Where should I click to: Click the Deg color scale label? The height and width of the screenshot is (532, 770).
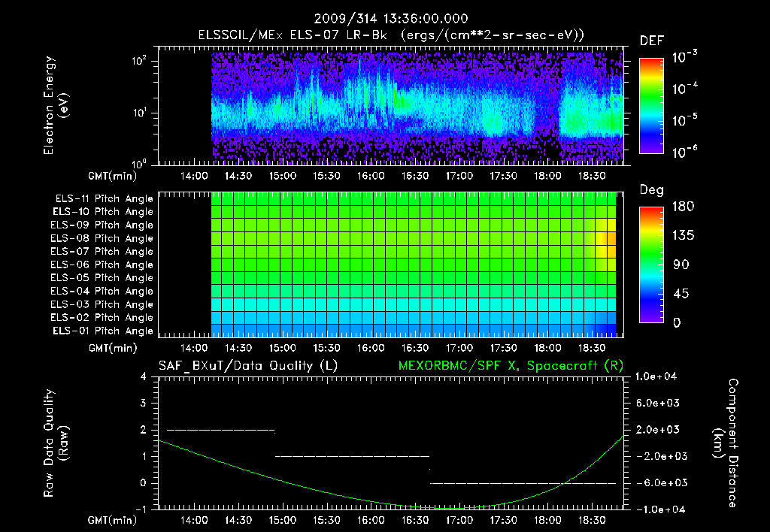(x=652, y=190)
